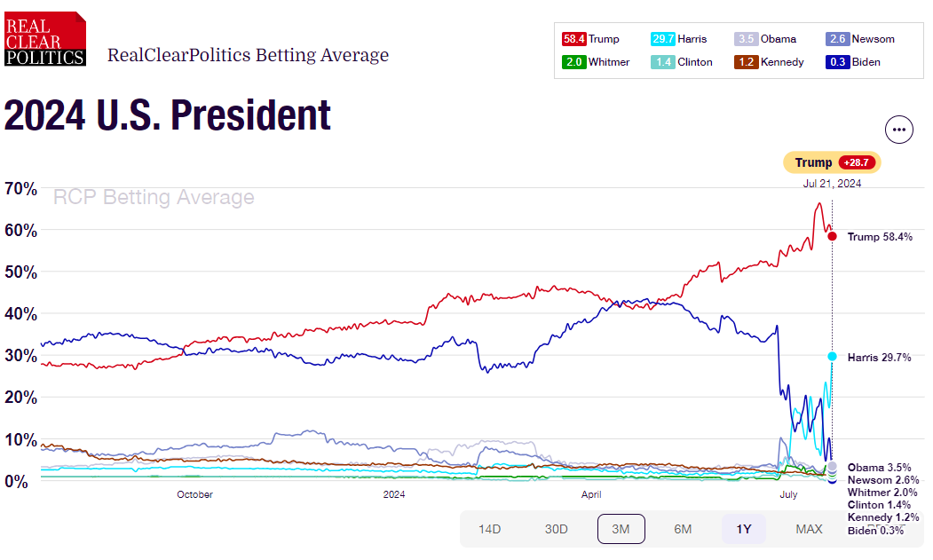This screenshot has width=933, height=560.
Task: Toggle Obama series in the legend
Action: pyautogui.click(x=764, y=39)
